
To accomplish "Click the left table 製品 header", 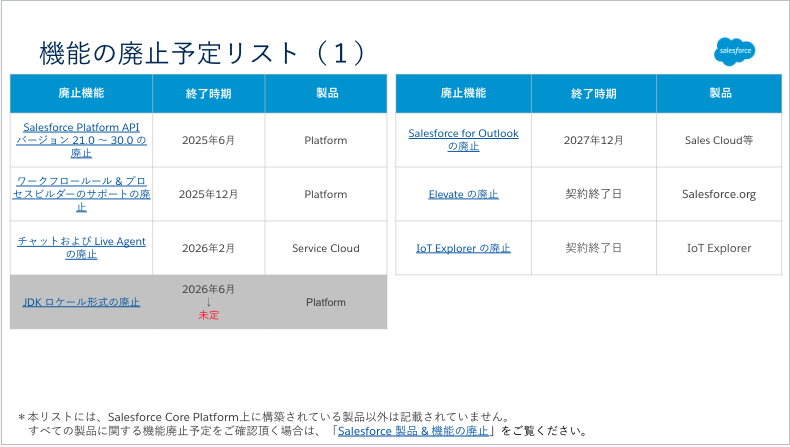I will pyautogui.click(x=326, y=93).
